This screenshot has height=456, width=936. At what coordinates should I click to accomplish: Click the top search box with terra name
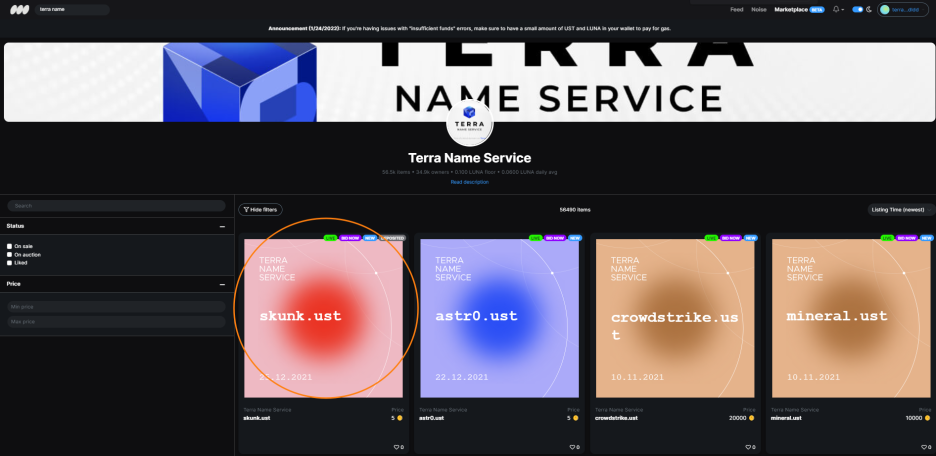(72, 10)
